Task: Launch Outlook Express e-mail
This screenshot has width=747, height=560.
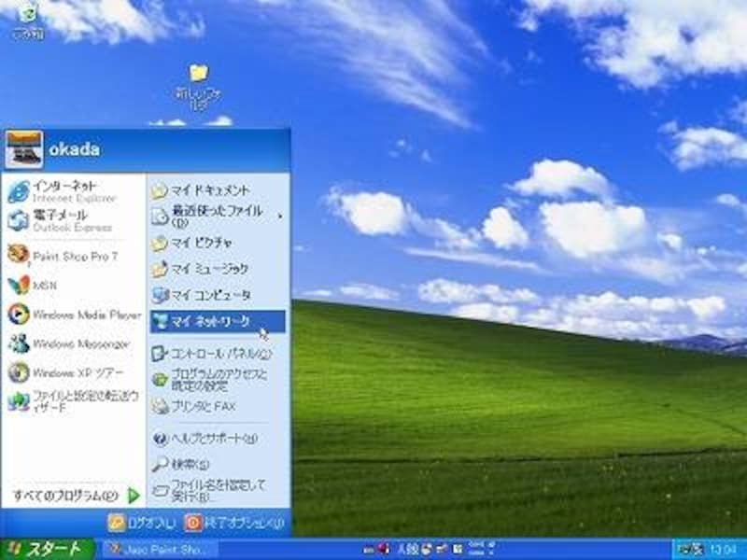Action: (x=63, y=221)
